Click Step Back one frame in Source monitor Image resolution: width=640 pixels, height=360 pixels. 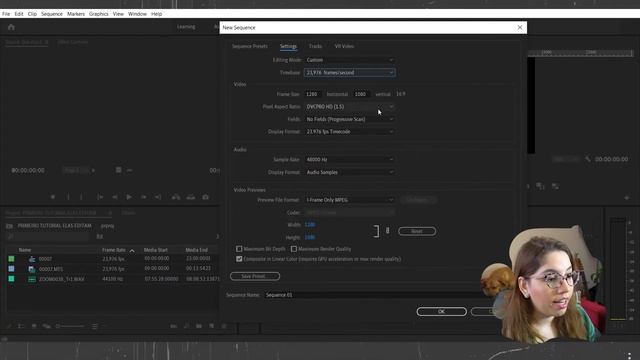115,197
